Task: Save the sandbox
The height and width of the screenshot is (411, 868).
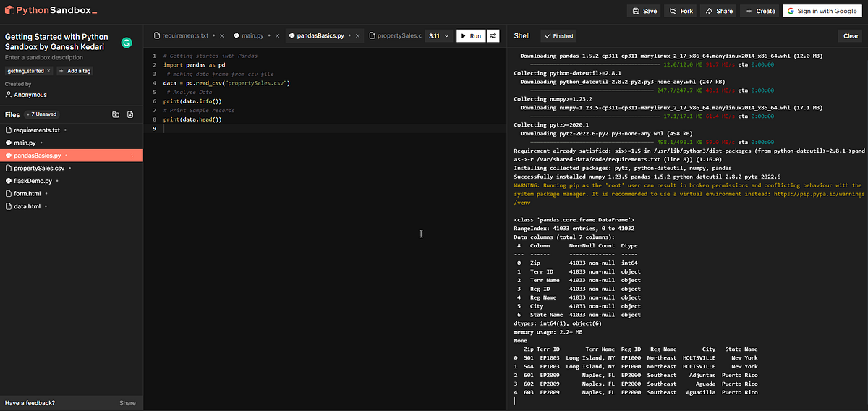Action: (644, 11)
